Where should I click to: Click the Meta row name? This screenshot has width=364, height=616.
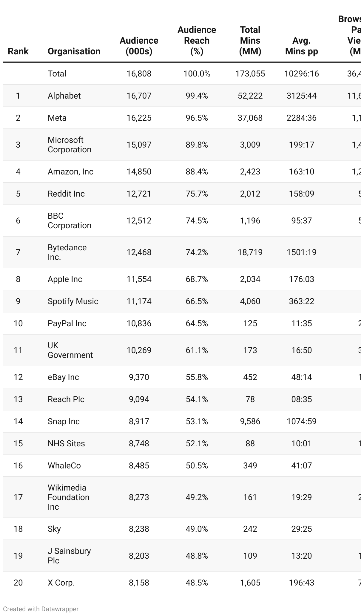[57, 118]
